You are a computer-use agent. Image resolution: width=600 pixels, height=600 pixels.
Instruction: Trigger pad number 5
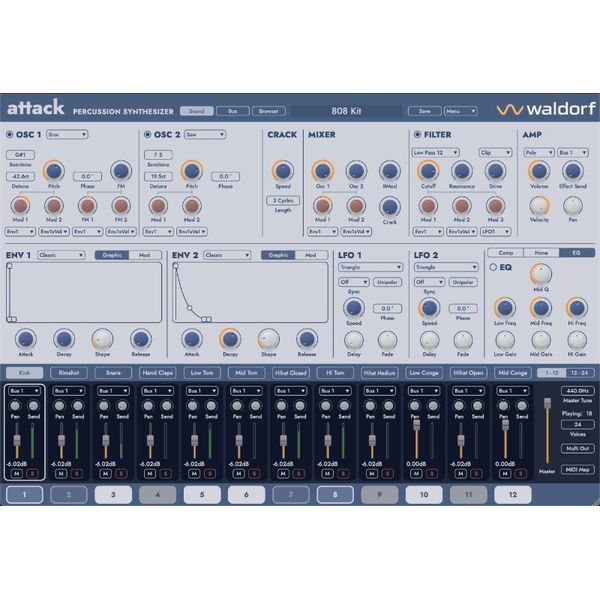click(202, 494)
